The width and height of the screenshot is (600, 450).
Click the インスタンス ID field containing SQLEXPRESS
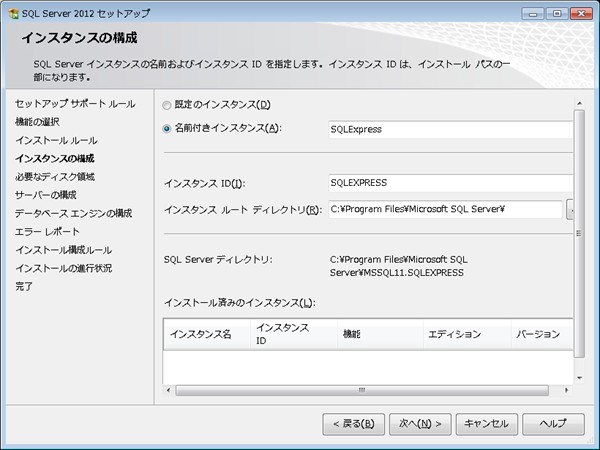451,183
